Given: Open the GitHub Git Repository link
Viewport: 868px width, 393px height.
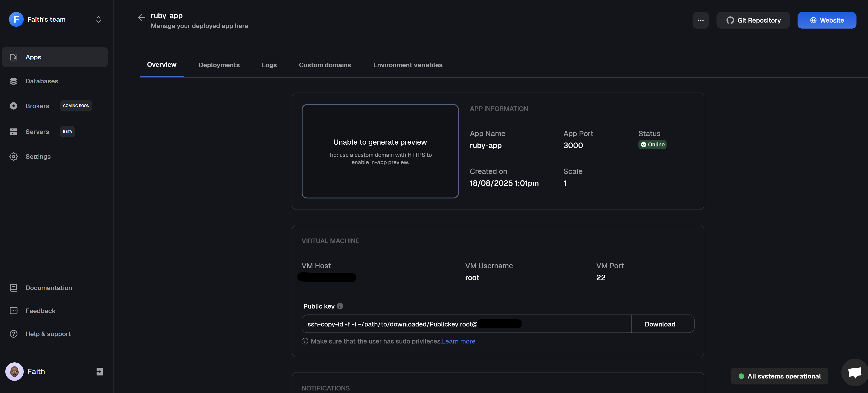Looking at the screenshot, I should (753, 20).
